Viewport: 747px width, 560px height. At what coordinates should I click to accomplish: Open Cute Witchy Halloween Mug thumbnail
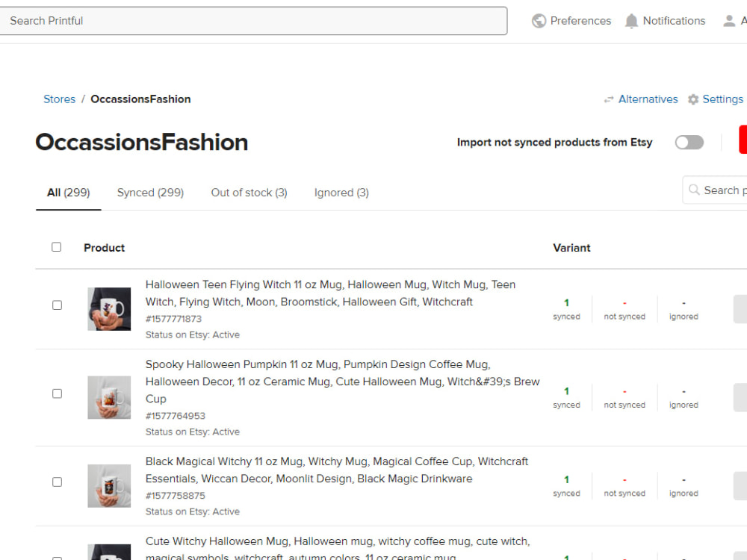coord(109,552)
